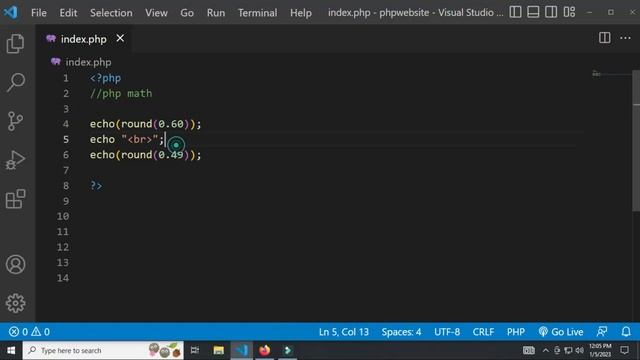Change indentation via Spaces: 4

point(401,332)
